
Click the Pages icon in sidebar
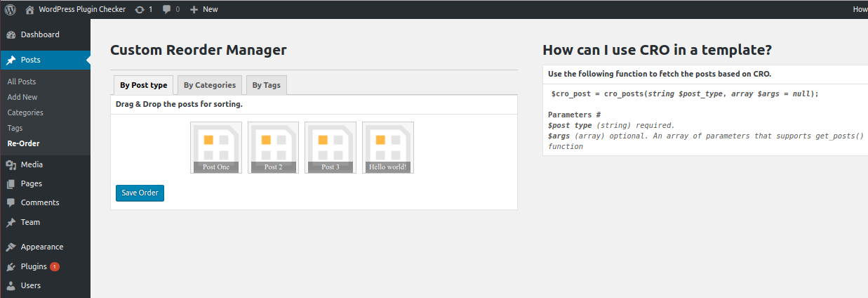pyautogui.click(x=11, y=183)
